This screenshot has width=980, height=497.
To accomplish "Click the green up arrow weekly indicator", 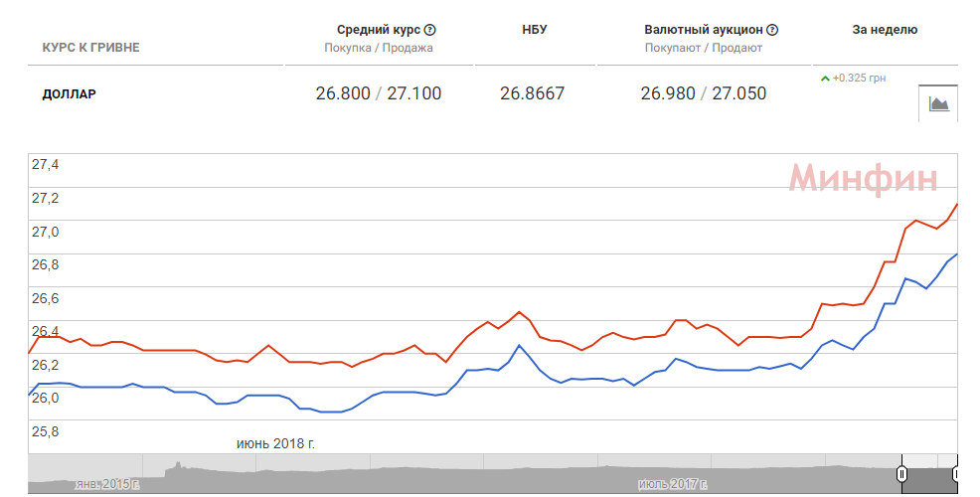I will 825,78.
